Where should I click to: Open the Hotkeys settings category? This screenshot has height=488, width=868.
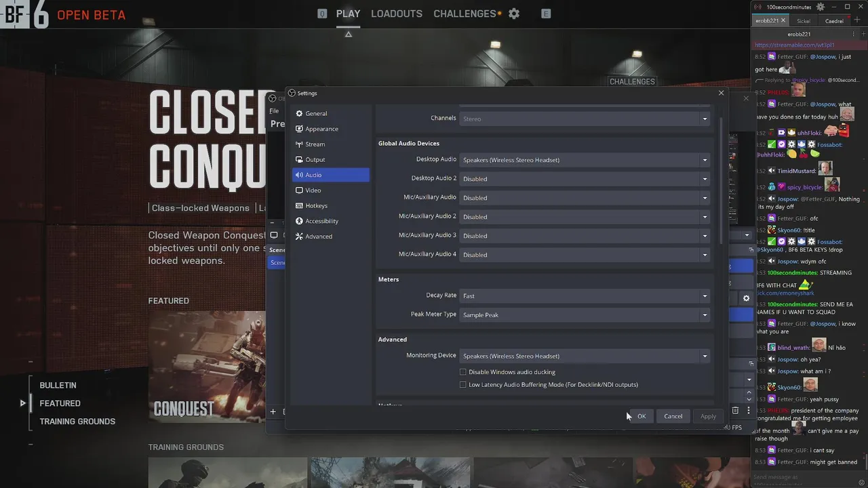(330, 205)
